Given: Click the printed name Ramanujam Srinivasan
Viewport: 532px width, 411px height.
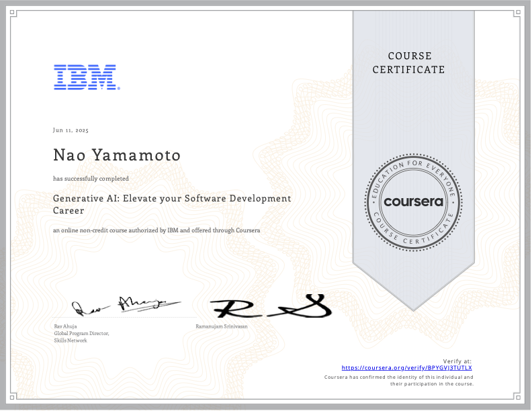Looking at the screenshot, I should (x=222, y=326).
